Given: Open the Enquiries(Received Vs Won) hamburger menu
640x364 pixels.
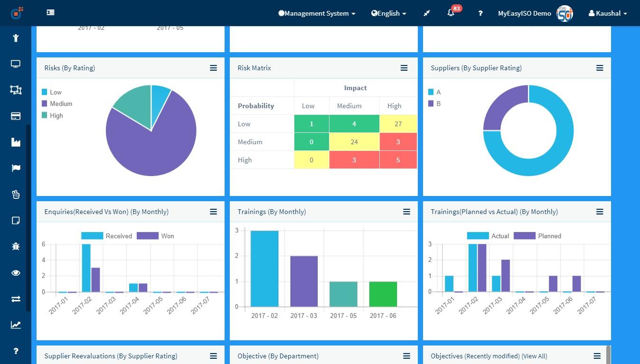Looking at the screenshot, I should pyautogui.click(x=214, y=212).
